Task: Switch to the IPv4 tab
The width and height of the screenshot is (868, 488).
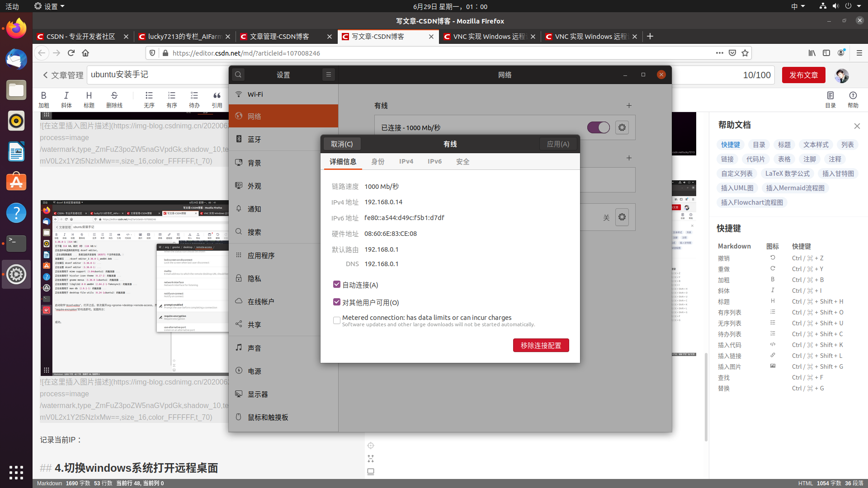Action: [406, 161]
